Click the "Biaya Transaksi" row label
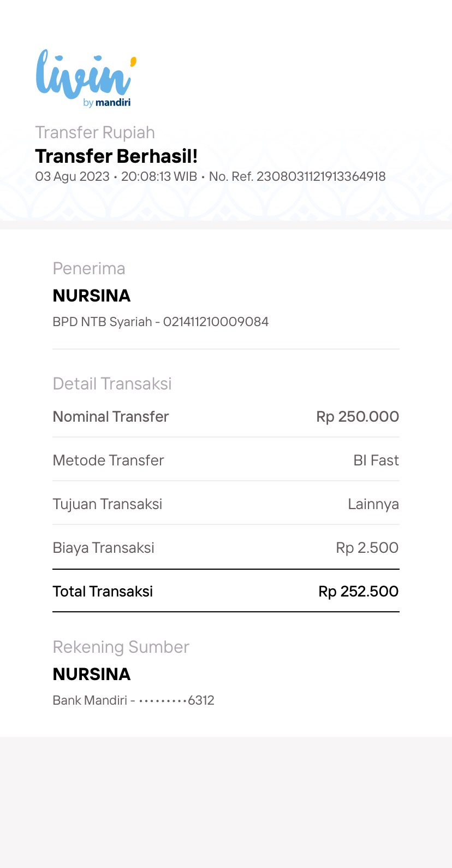 103,547
